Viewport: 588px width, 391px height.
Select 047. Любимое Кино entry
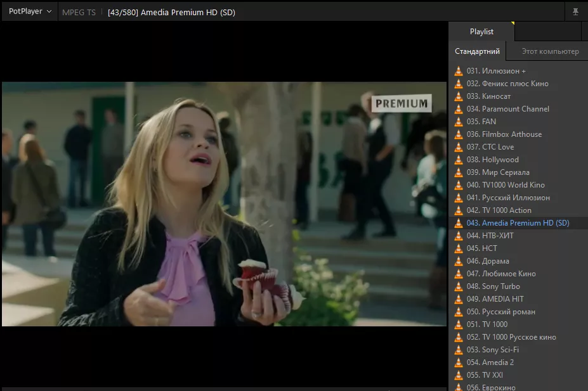519,274
